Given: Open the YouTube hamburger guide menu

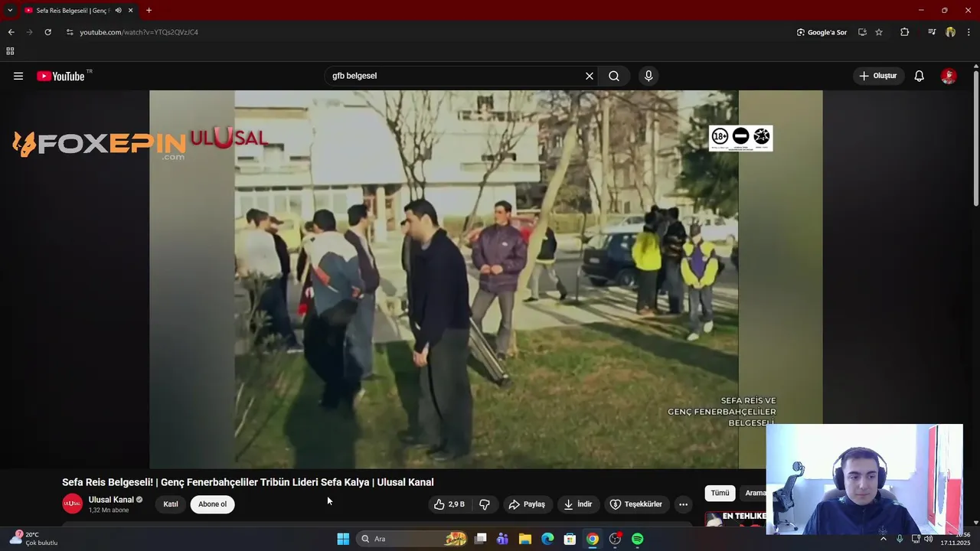Looking at the screenshot, I should (x=18, y=76).
